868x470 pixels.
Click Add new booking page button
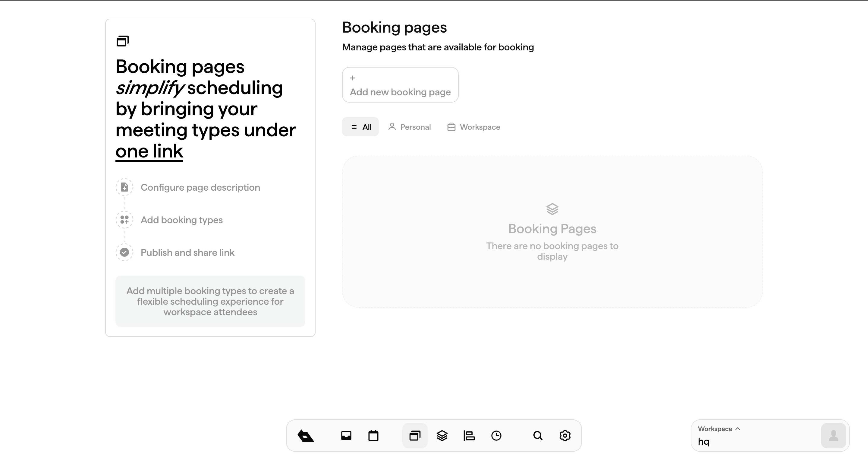pos(400,85)
